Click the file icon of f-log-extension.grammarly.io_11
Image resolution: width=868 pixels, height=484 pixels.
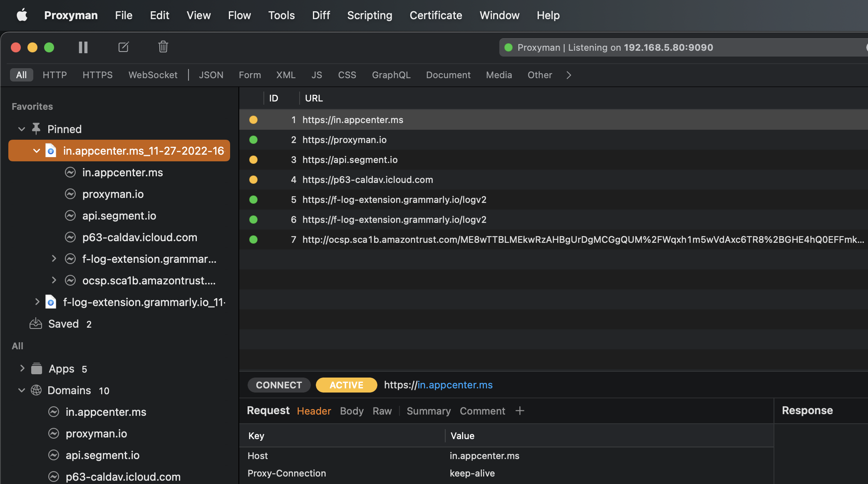click(51, 302)
